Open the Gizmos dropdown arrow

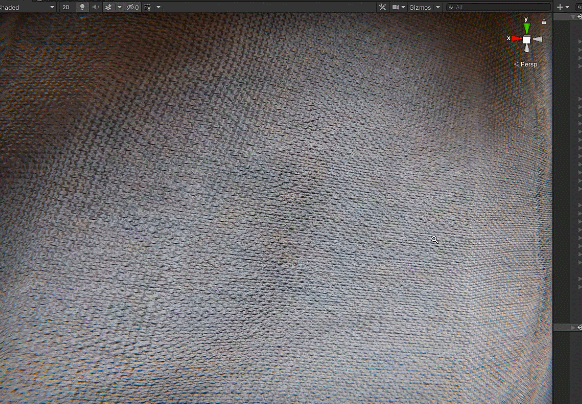coord(438,7)
